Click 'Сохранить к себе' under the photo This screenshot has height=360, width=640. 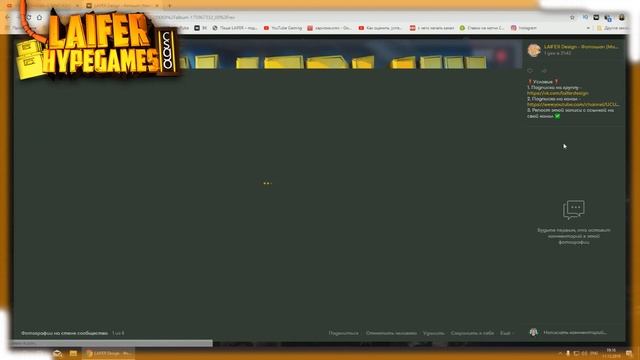472,333
